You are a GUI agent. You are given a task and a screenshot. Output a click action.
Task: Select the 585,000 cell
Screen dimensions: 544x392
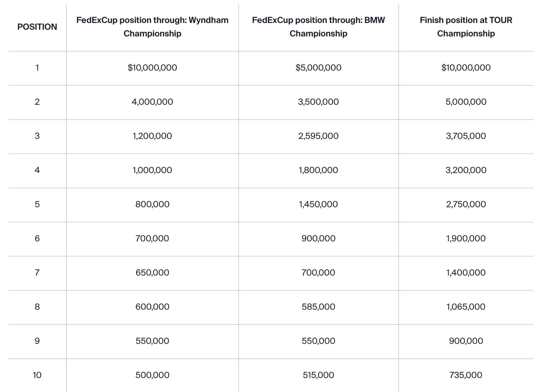pos(318,307)
